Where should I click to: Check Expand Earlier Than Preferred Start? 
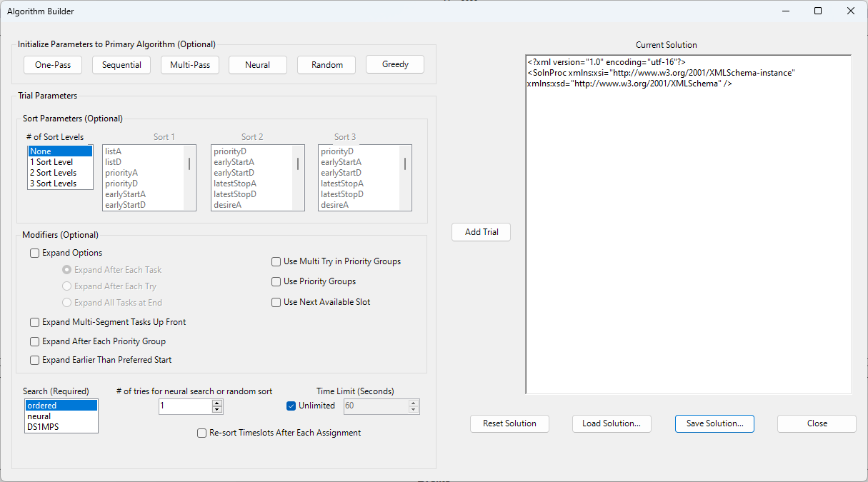(35, 360)
